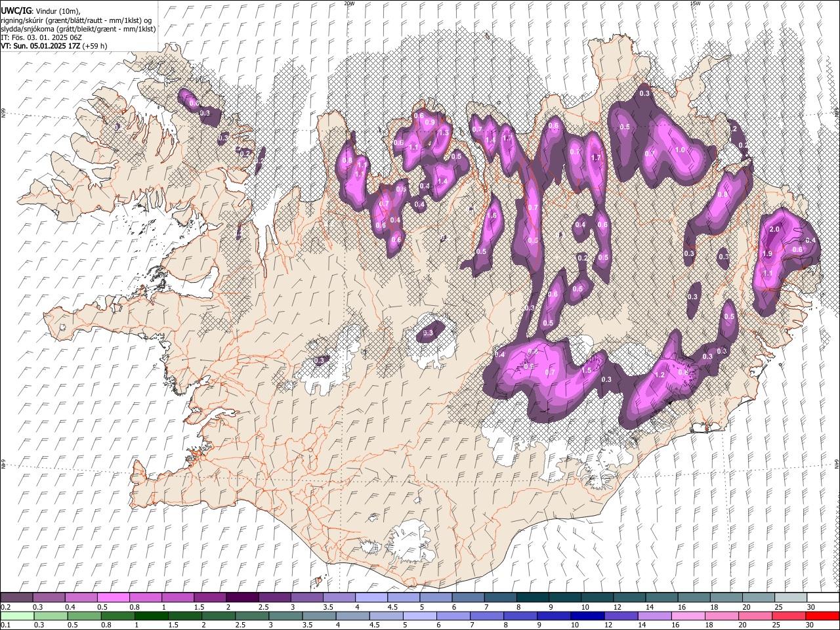Image resolution: width=840 pixels, height=630 pixels.
Task: Select the white snow swatch after 30
Action: 823,597
